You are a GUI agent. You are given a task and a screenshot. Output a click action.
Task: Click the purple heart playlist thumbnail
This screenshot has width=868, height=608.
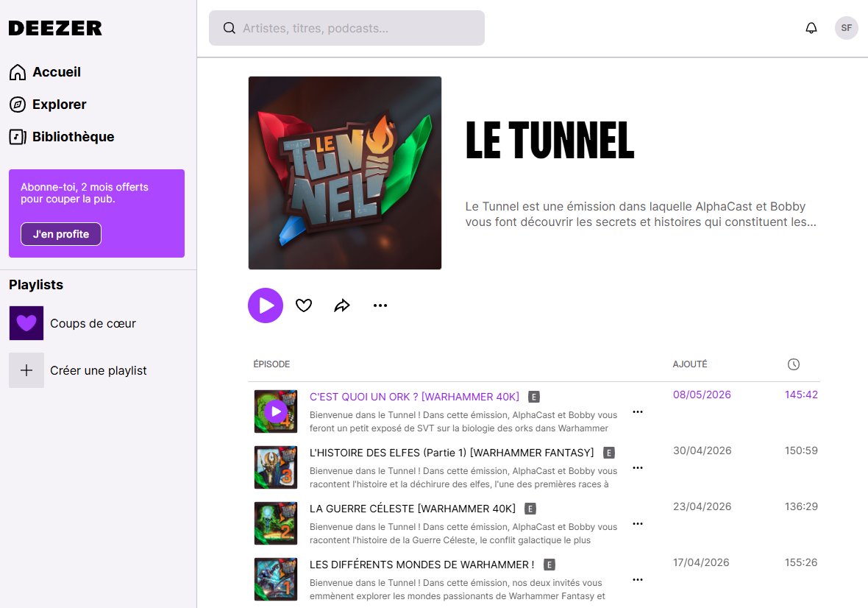[x=26, y=323]
